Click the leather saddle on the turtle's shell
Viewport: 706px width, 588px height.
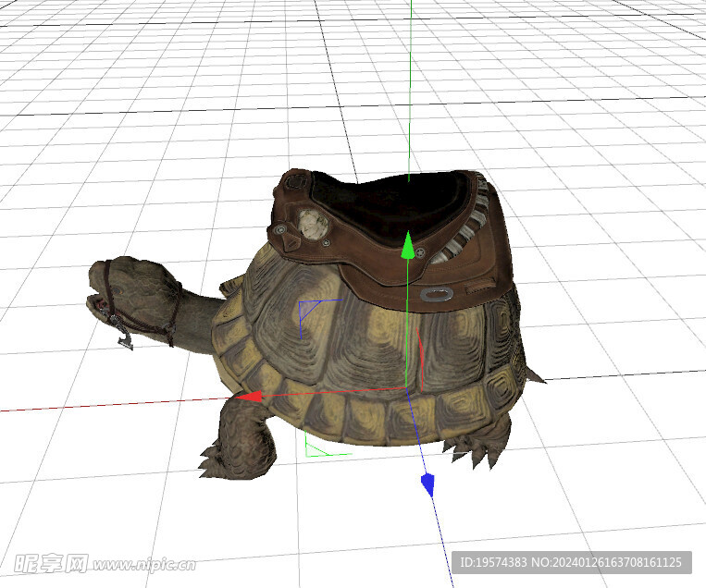coord(391,239)
